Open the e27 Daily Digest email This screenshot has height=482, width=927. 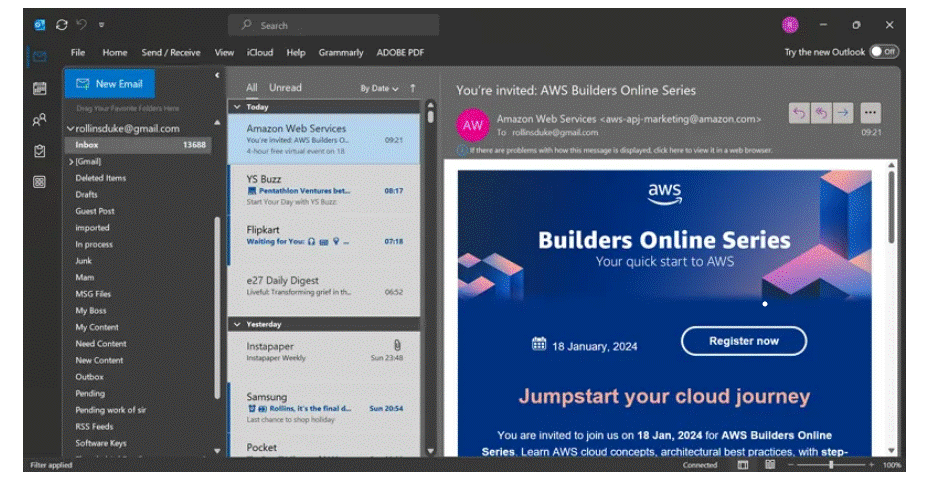[324, 292]
